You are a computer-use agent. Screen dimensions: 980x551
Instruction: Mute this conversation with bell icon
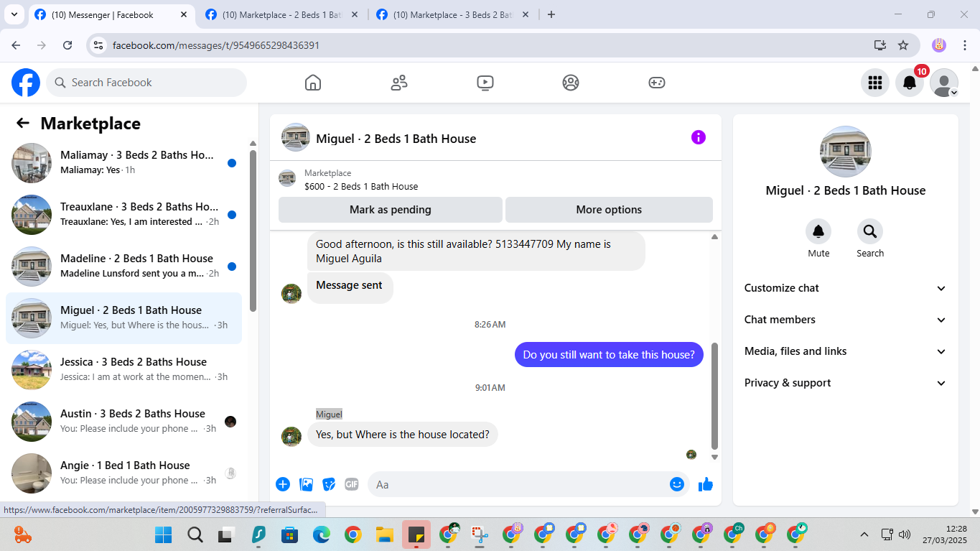(818, 231)
